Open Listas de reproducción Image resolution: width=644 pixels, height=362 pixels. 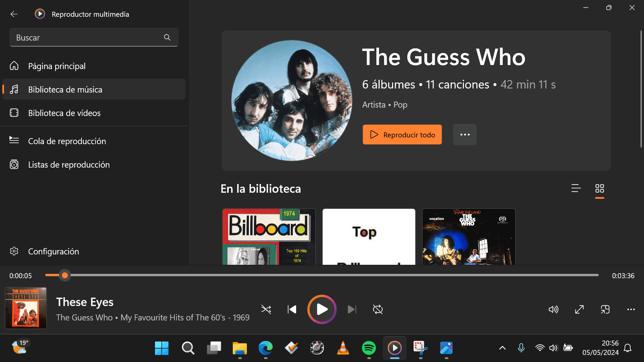tap(94, 165)
